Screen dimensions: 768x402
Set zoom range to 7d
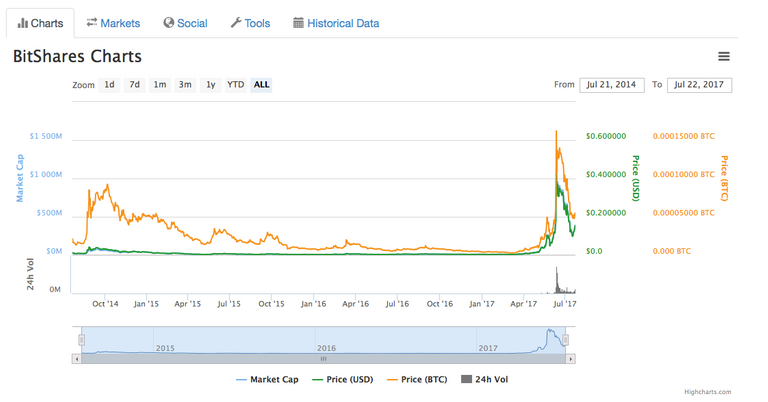135,85
